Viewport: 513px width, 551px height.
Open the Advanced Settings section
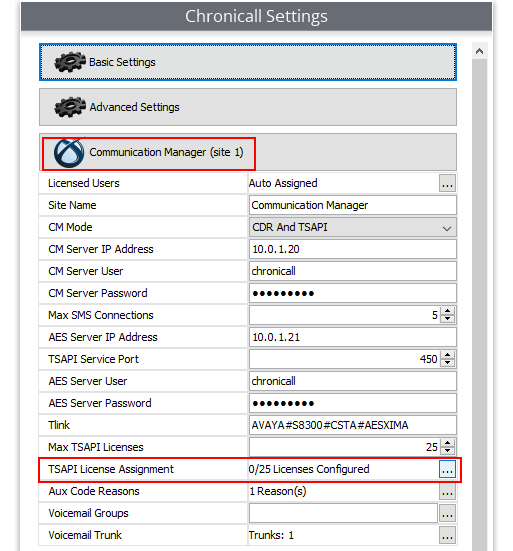tap(248, 107)
